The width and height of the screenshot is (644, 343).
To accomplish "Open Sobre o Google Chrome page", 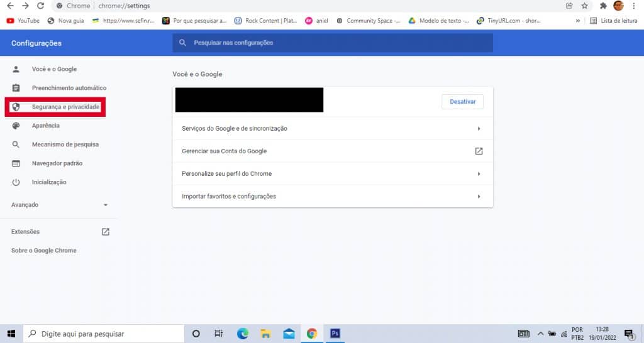I will (44, 250).
